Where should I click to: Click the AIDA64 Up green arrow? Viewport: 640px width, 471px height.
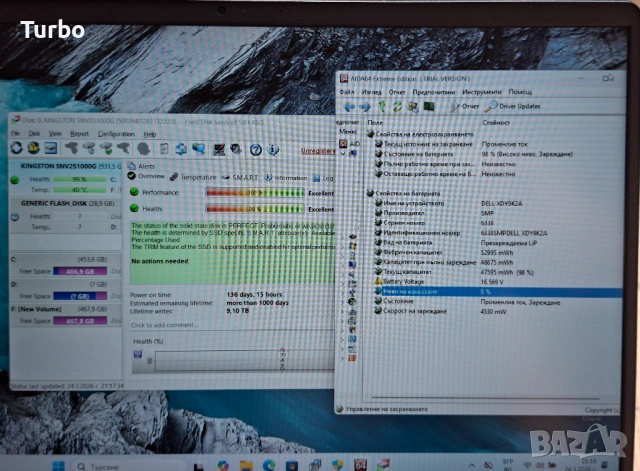point(382,107)
